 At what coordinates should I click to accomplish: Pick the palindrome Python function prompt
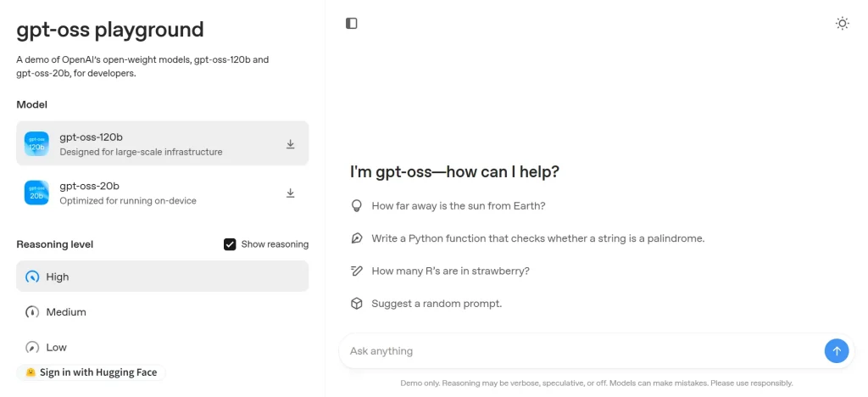(538, 238)
